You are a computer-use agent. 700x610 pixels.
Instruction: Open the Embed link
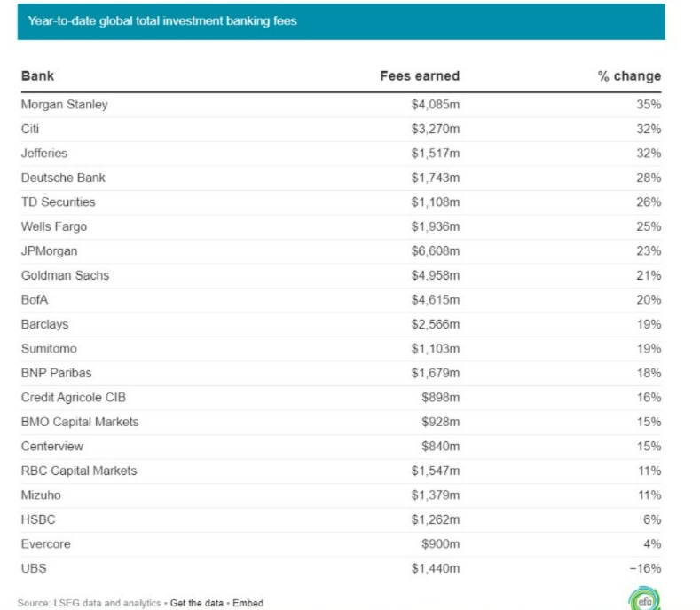coord(248,603)
